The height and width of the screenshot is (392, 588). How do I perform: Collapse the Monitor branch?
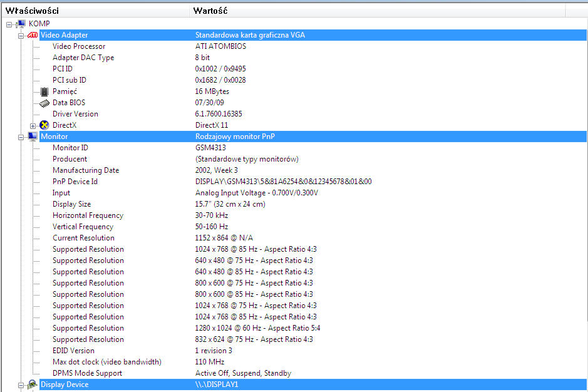[x=21, y=137]
